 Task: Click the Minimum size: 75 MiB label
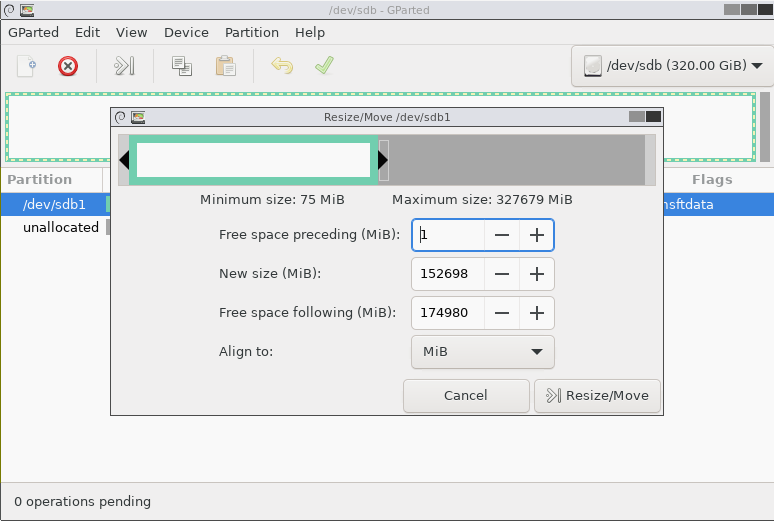(x=272, y=200)
